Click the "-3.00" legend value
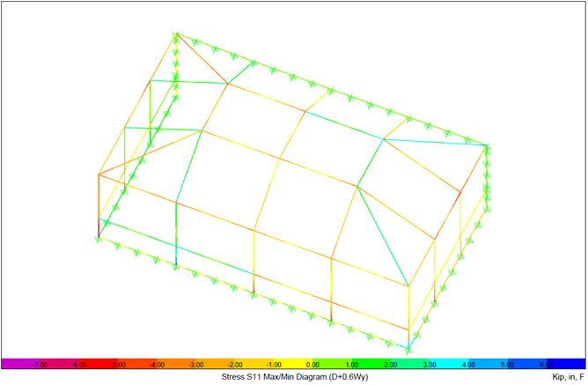This screenshot has height=385, width=588. point(196,365)
